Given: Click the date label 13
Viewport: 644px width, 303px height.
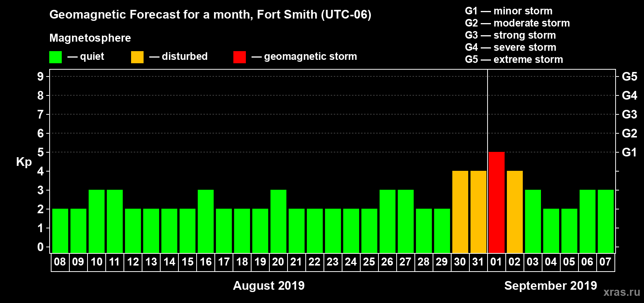Looking at the screenshot, I should pyautogui.click(x=151, y=262).
